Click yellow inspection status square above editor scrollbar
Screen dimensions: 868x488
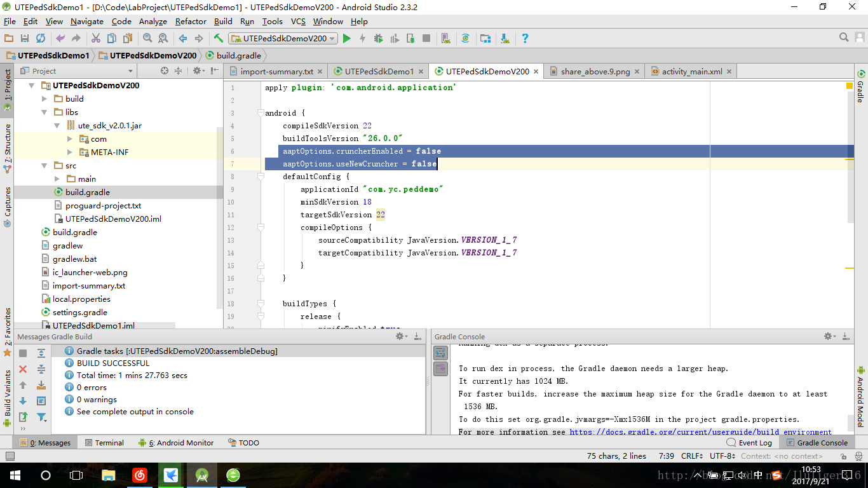(850, 86)
